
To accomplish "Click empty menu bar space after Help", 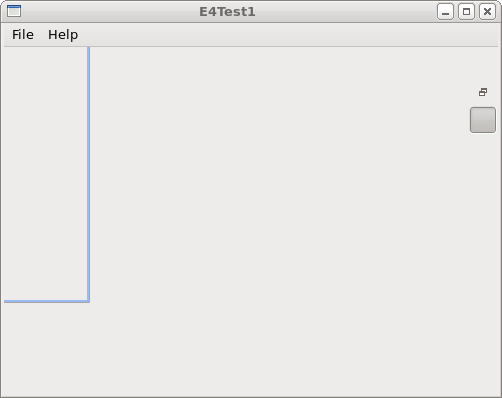I will (x=290, y=35).
